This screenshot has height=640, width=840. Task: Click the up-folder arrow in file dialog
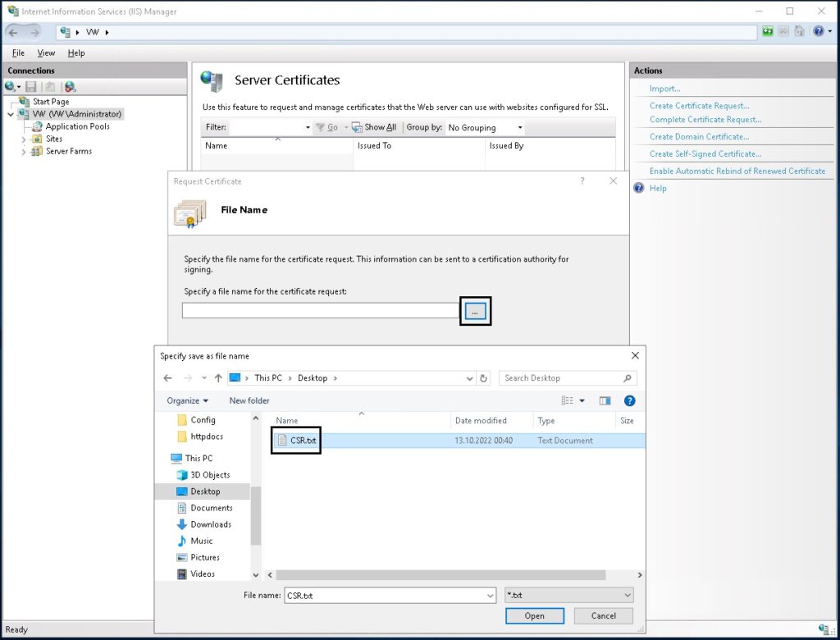point(218,378)
